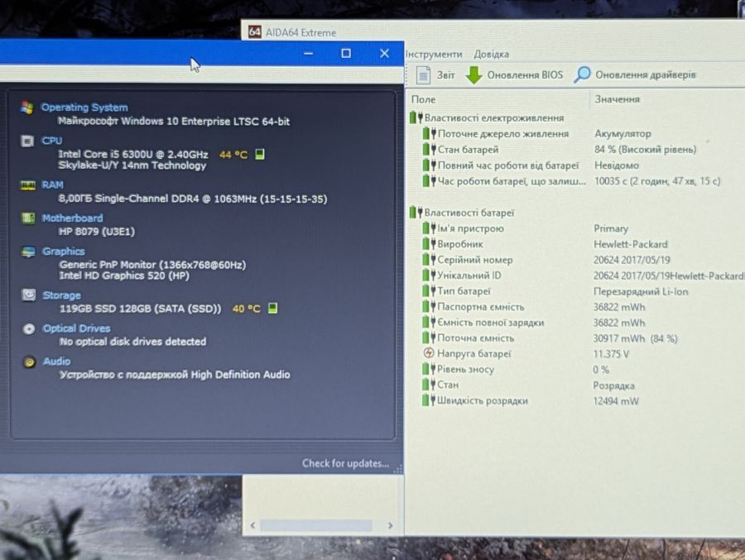Click the right arrow of AIDA64 horizontal scrollbar
745x560 pixels.
(390, 525)
